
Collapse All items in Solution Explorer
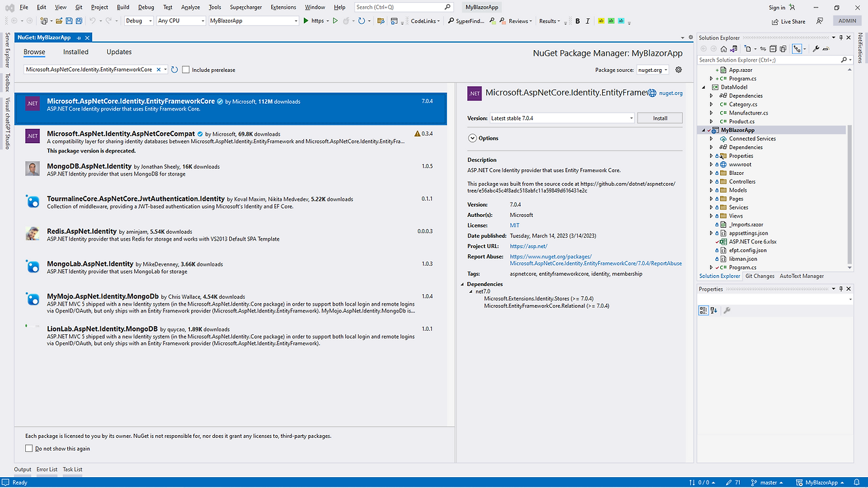[x=773, y=49]
